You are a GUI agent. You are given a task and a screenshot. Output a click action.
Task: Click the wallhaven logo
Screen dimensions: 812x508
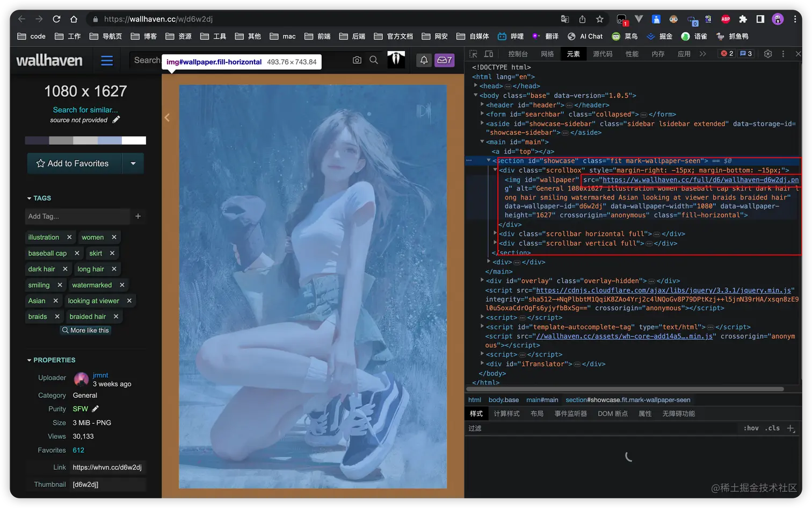[x=49, y=60]
